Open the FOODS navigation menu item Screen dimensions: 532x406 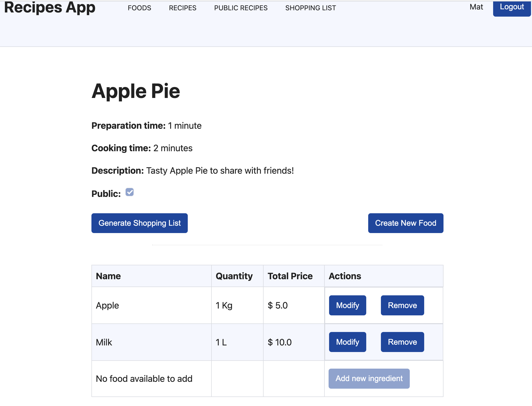(x=140, y=8)
